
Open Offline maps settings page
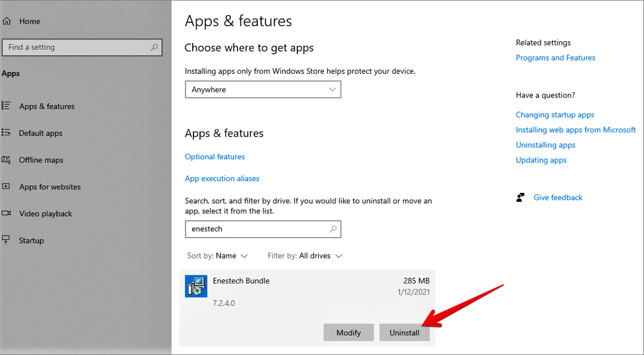41,160
